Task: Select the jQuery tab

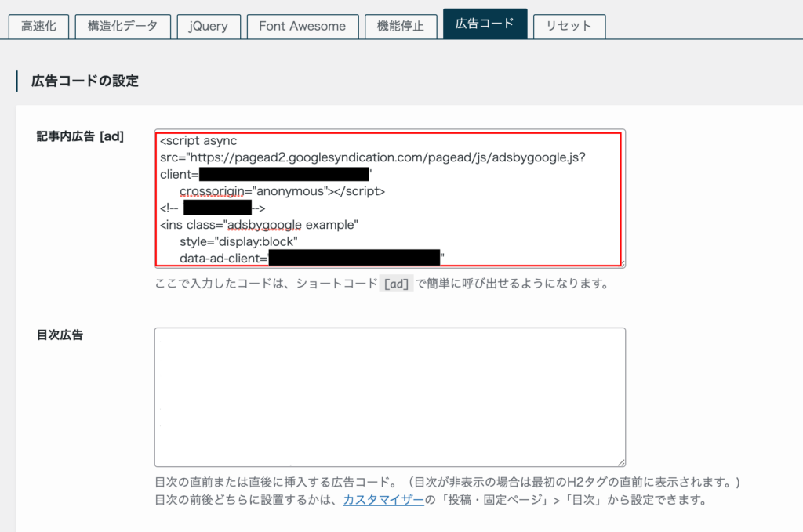Action: tap(209, 26)
